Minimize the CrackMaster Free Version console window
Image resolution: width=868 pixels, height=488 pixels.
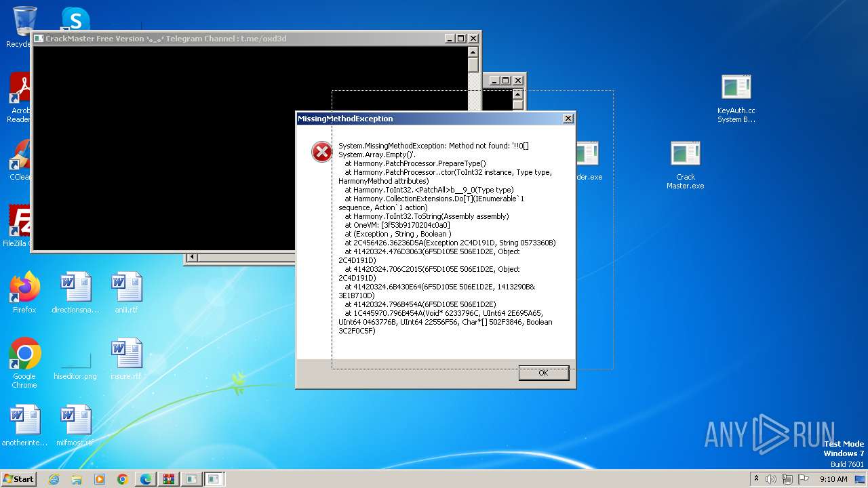(449, 39)
